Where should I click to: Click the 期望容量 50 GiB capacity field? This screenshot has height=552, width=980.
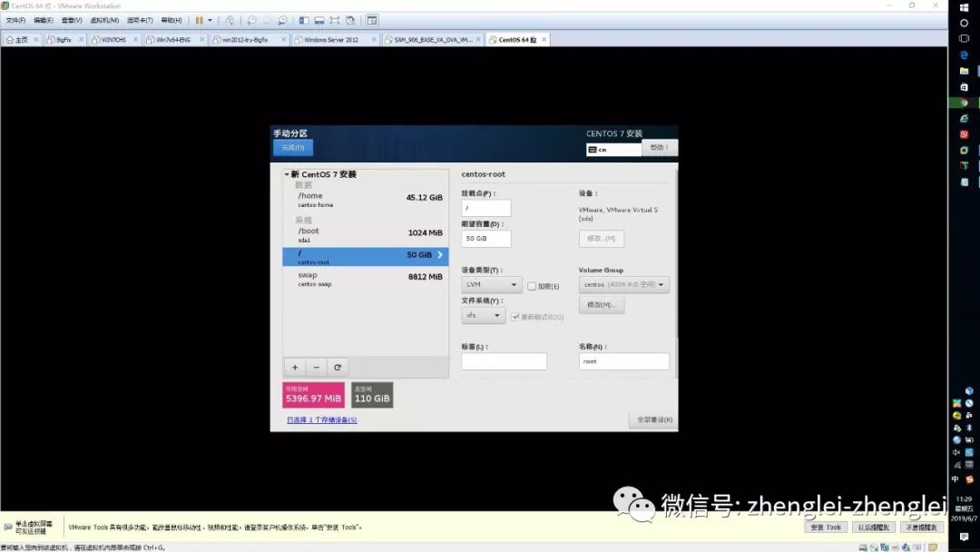tap(485, 238)
